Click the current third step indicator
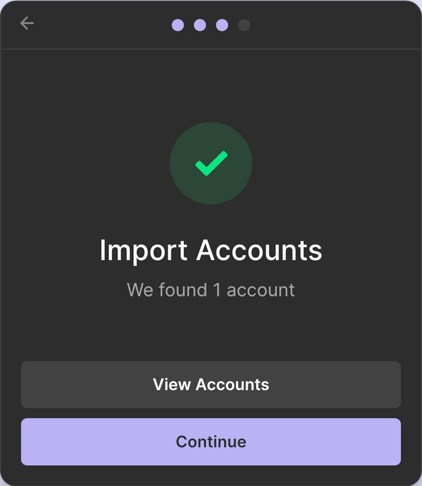 tap(222, 25)
